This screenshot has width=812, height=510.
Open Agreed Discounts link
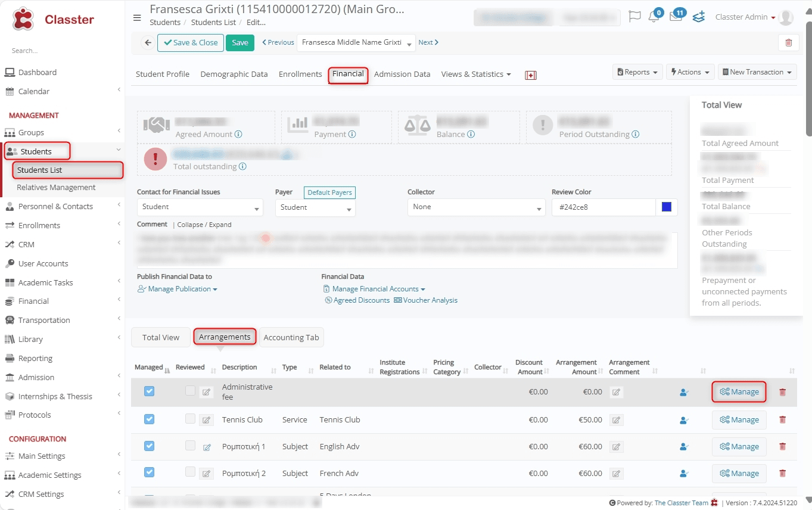coord(357,300)
